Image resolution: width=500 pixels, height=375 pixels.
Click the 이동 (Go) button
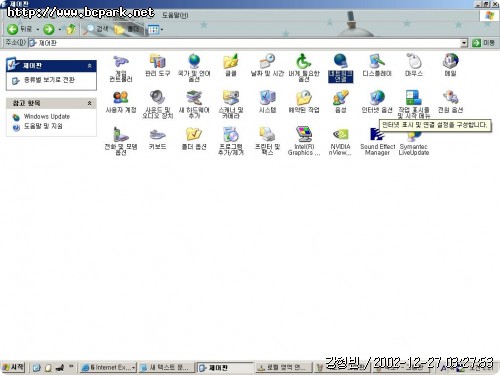(x=483, y=43)
